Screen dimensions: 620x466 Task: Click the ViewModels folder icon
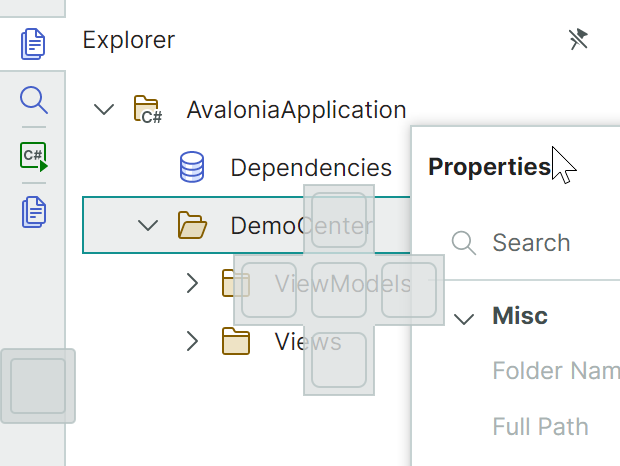tap(236, 285)
